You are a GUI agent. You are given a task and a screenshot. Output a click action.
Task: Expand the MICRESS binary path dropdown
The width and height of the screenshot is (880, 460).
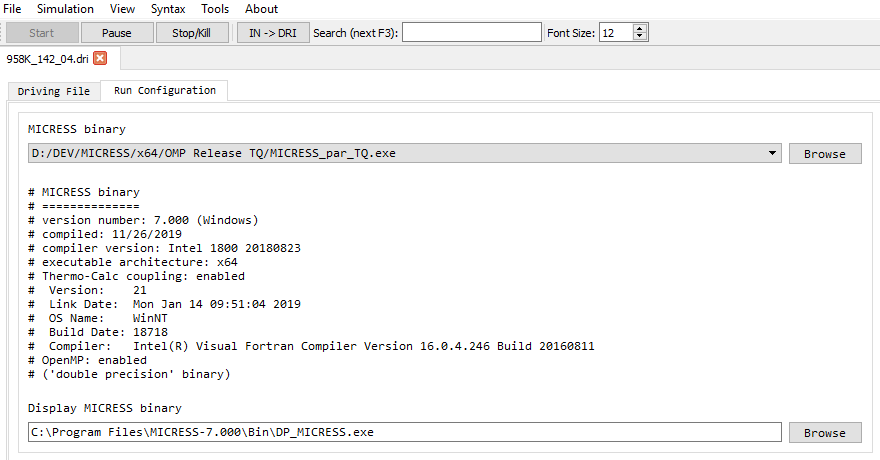pos(772,153)
